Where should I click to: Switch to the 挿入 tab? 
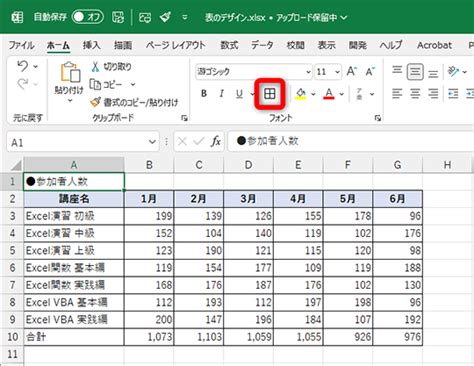[x=91, y=45]
